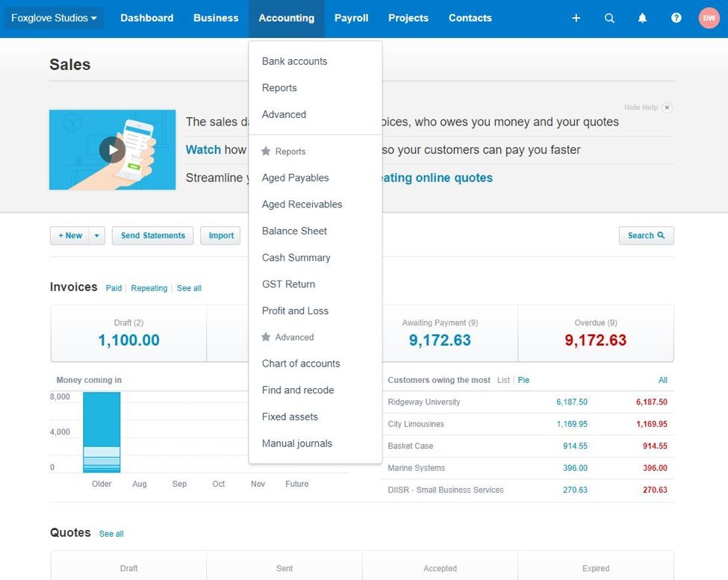This screenshot has width=728, height=580.
Task: Open Ridgeway University customer link
Action: (423, 402)
